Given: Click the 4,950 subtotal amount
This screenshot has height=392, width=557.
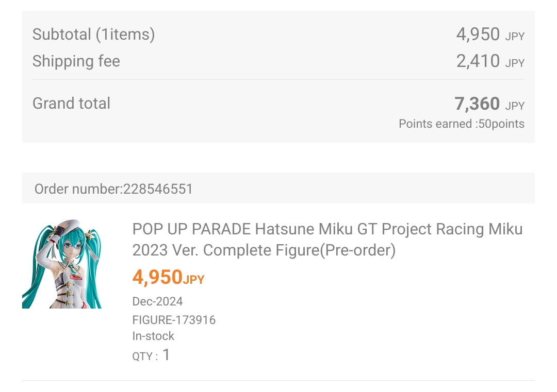Looking at the screenshot, I should (478, 35).
